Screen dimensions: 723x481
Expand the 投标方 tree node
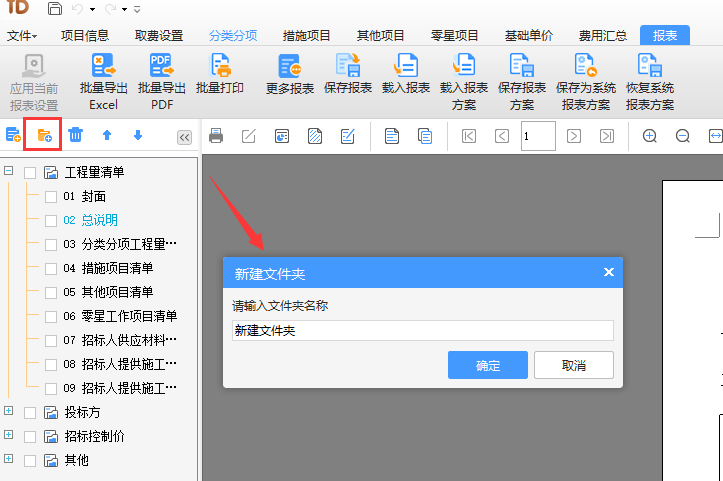point(8,410)
